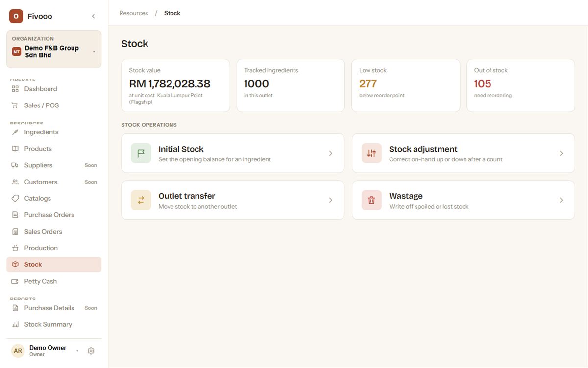
Task: Click the RM 1,782,028.38 value
Action: (x=170, y=84)
